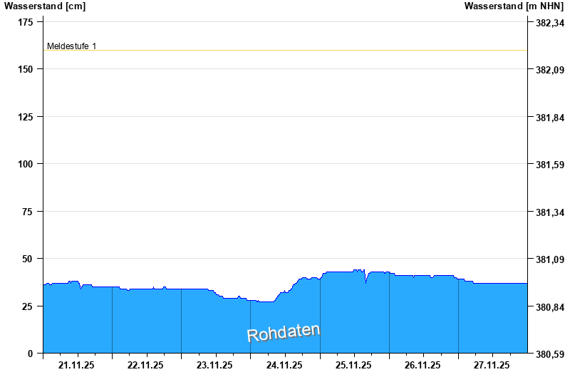Click the left axis value 175

25,22
